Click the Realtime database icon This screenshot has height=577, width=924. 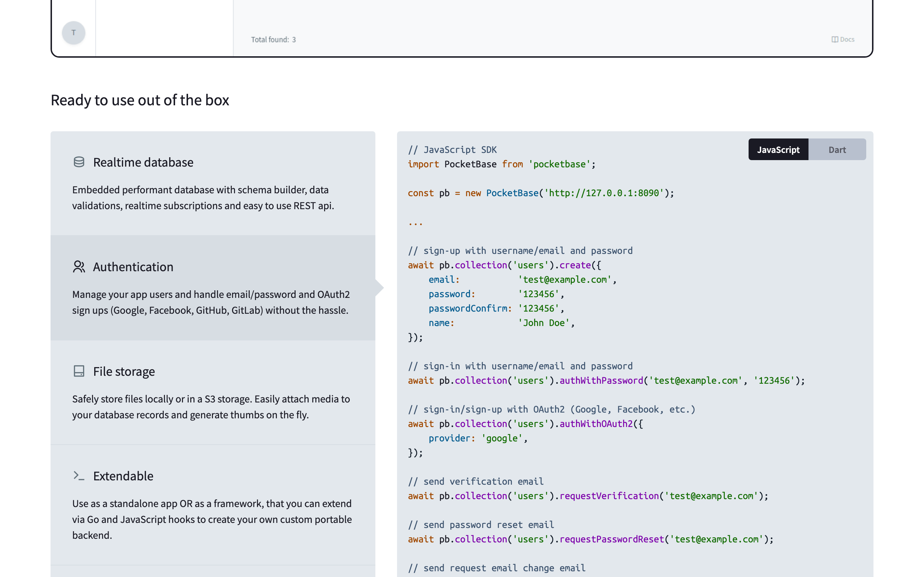[79, 162]
